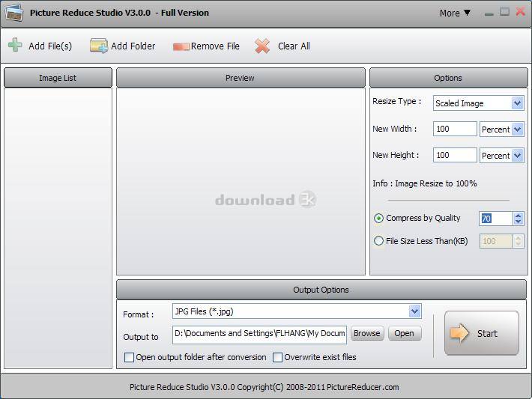The height and width of the screenshot is (399, 532).
Task: Click the New Width input field
Action: click(x=455, y=130)
